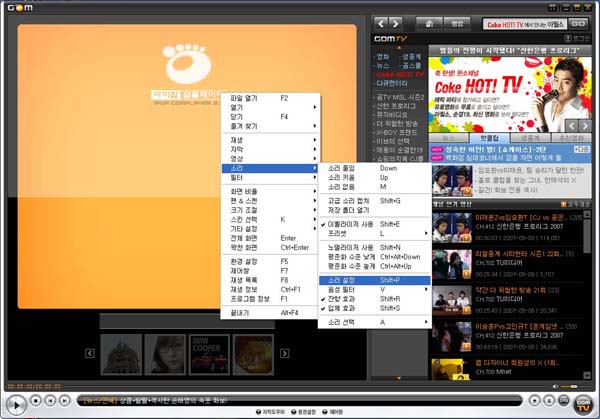This screenshot has width=600, height=419.
Task: Choose 끝내기 (Alt+F4) to exit
Action: tap(270, 313)
